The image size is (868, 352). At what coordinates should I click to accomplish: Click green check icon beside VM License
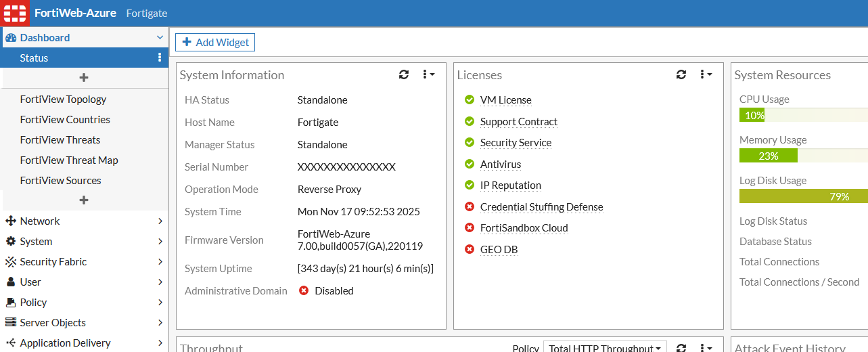470,100
